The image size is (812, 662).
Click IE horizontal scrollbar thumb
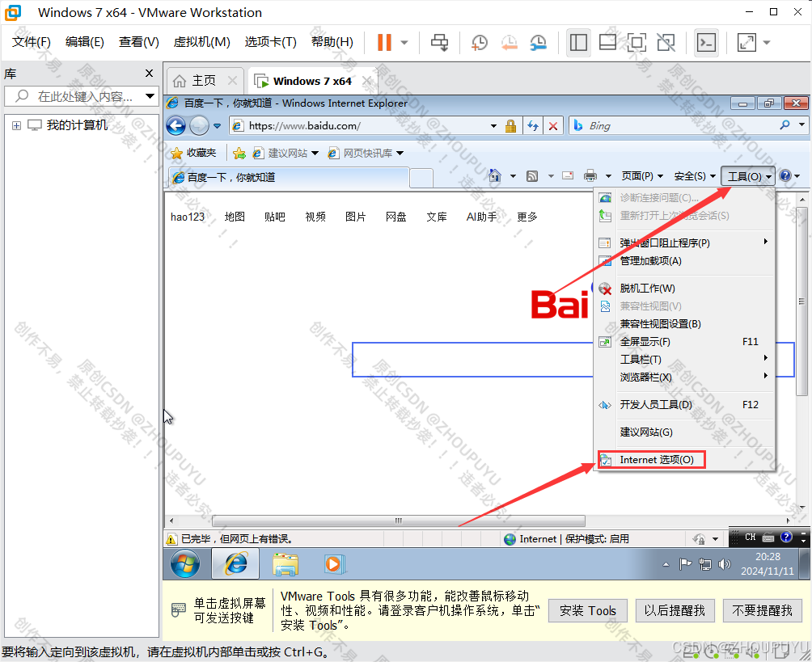pyautogui.click(x=399, y=521)
